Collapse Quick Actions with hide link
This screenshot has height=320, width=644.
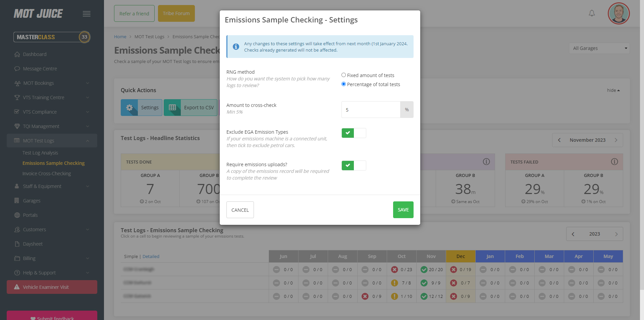click(613, 90)
